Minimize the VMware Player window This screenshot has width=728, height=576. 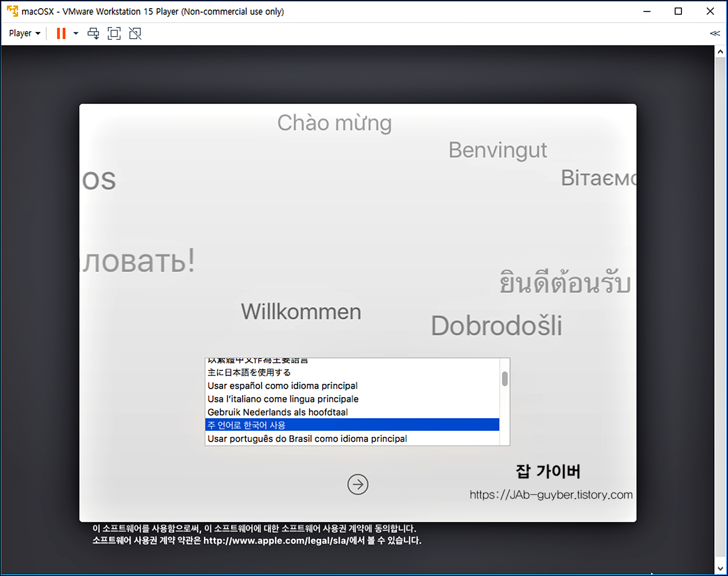[x=647, y=11]
